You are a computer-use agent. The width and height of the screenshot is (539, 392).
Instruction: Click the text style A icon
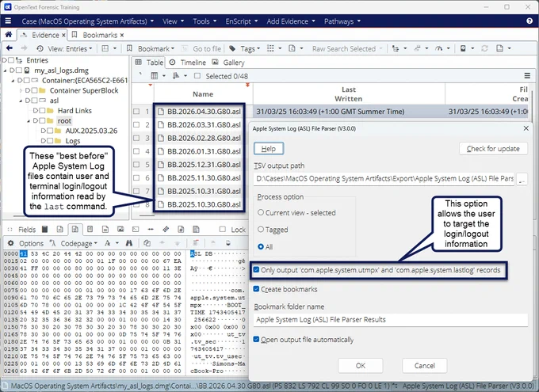click(x=108, y=243)
